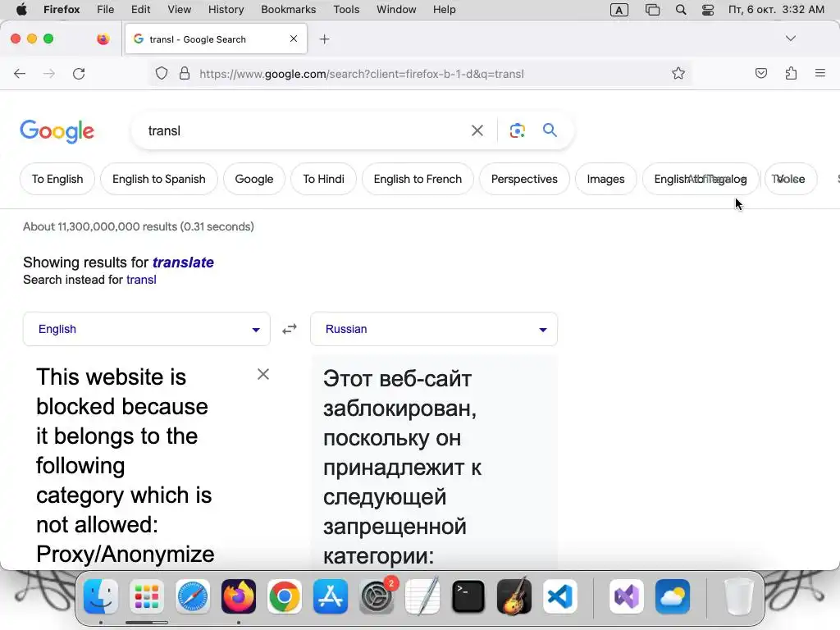Open Launchpad from the Dock
Viewport: 840px width, 630px height.
(x=147, y=596)
